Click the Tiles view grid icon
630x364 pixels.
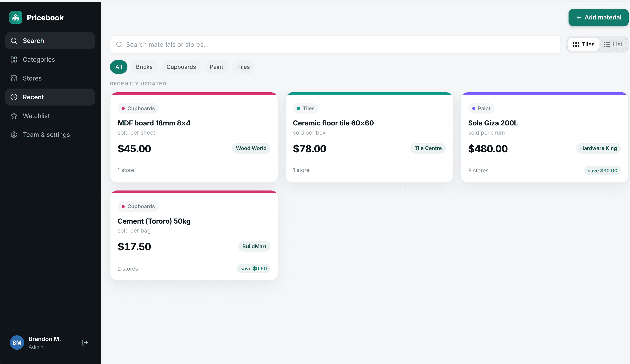coord(576,44)
